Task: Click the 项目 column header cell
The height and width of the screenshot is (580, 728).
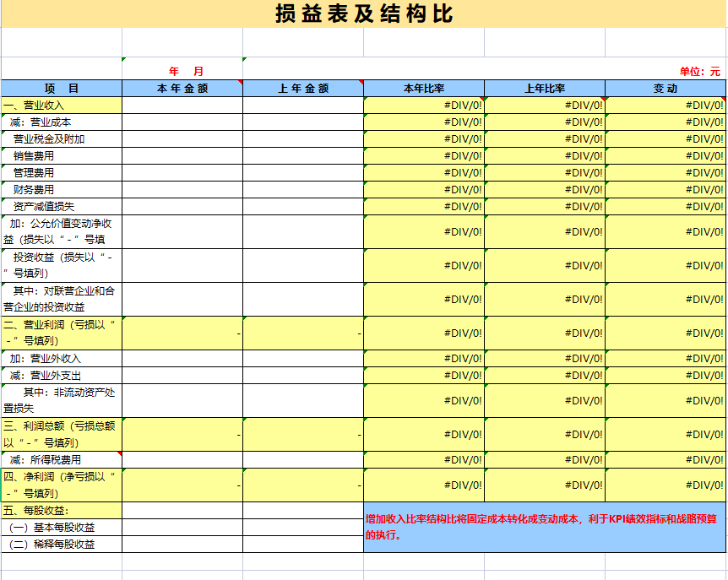Action: coord(60,85)
